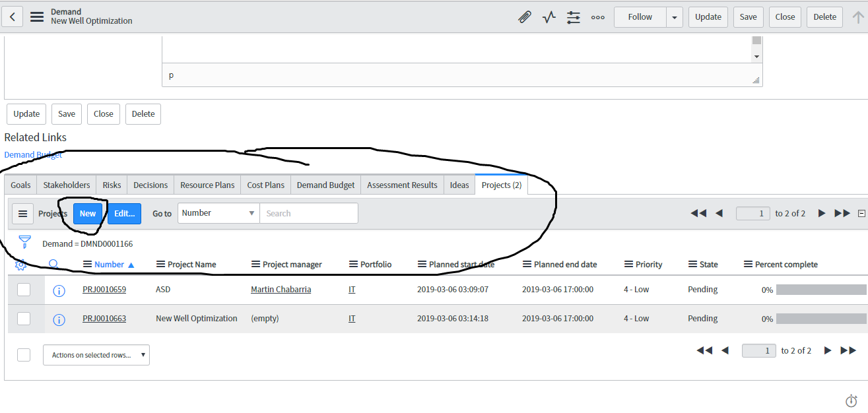The height and width of the screenshot is (413, 868).
Task: Open the personalize list gear icon
Action: (x=20, y=265)
